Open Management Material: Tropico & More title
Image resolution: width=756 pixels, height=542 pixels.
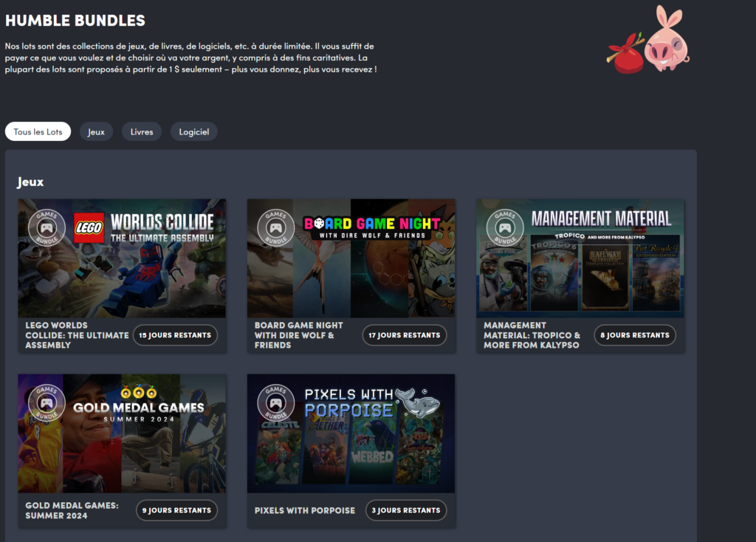click(x=532, y=335)
